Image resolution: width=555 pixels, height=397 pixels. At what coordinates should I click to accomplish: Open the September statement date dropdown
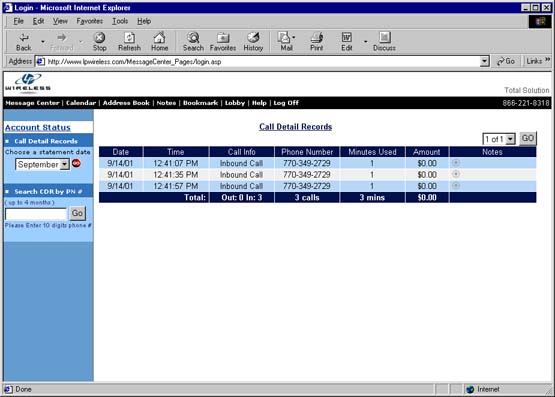pyautogui.click(x=64, y=165)
